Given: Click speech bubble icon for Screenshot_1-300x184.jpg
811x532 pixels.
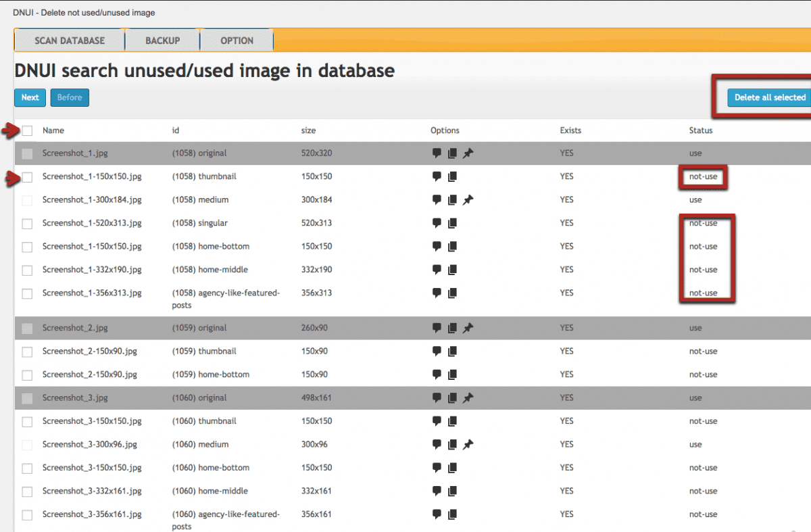Looking at the screenshot, I should pyautogui.click(x=437, y=200).
